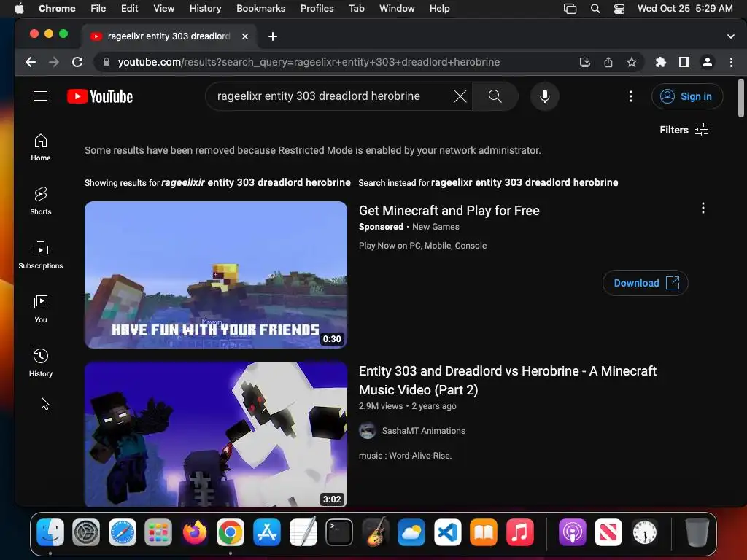Close the rageelixr entity 303 tab
This screenshot has width=747, height=560.
(x=245, y=36)
